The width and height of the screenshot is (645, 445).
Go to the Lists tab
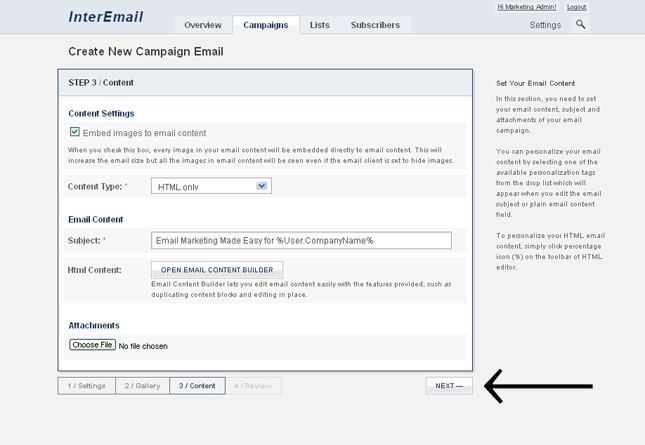pos(319,25)
